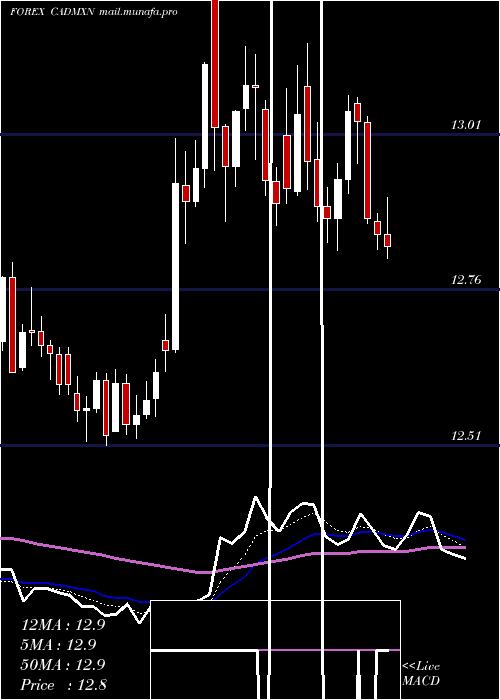Click the 12.76 price level label

click(466, 280)
